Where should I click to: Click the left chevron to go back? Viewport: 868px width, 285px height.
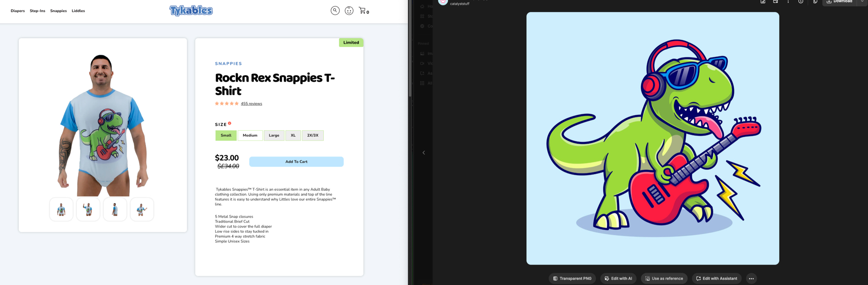pos(424,152)
